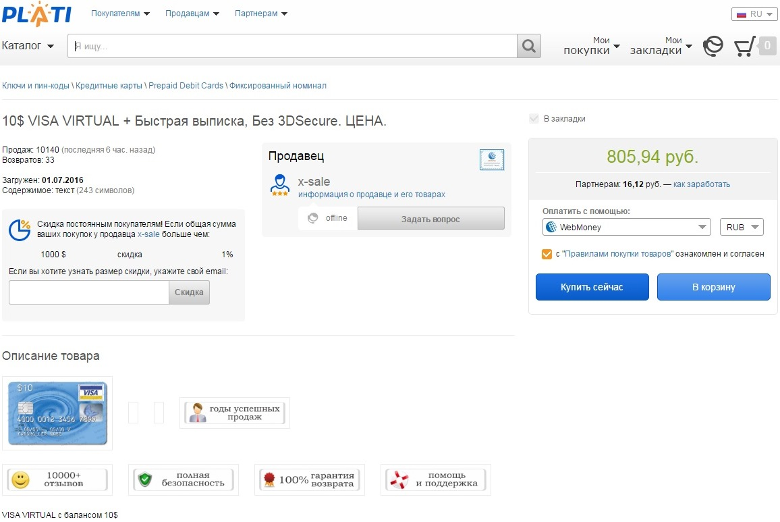Click the Купить сейчас button
The image size is (780, 522).
(592, 287)
